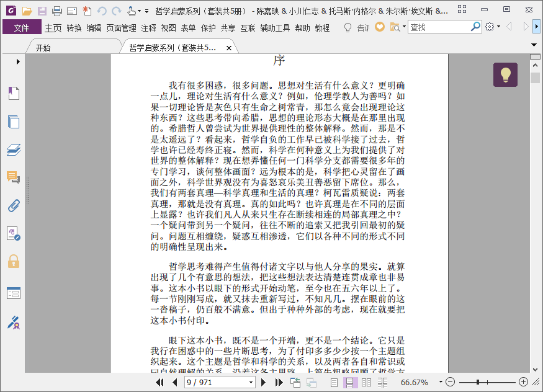Expand the gear settings dropdown arrow

click(498, 27)
